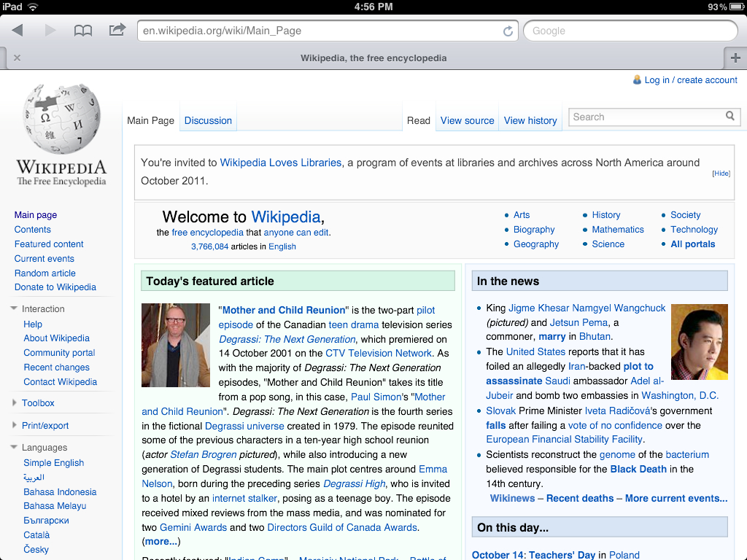
Task: Go to Featured content
Action: (x=49, y=244)
